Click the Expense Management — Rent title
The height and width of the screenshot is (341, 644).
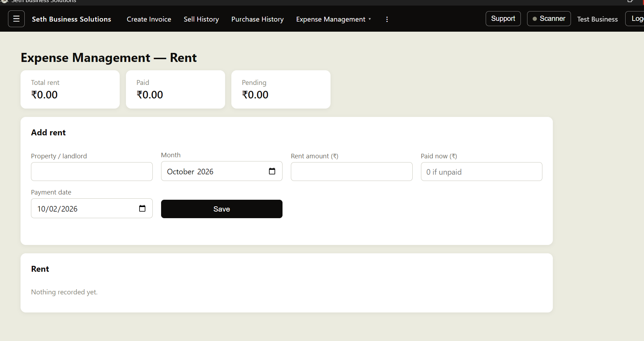click(x=109, y=58)
